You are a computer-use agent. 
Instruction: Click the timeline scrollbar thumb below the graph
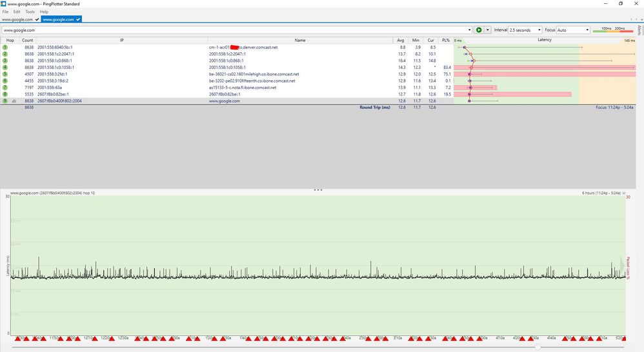(x=538, y=347)
